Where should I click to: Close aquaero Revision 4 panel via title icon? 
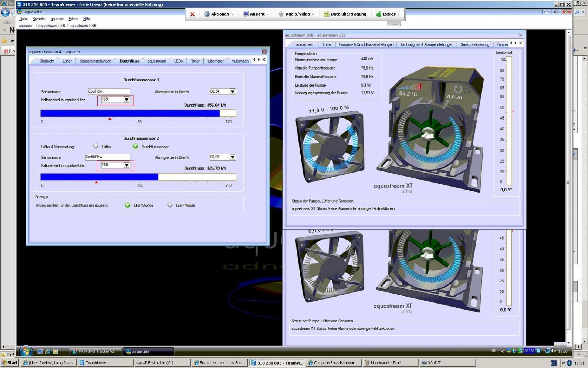click(x=264, y=52)
